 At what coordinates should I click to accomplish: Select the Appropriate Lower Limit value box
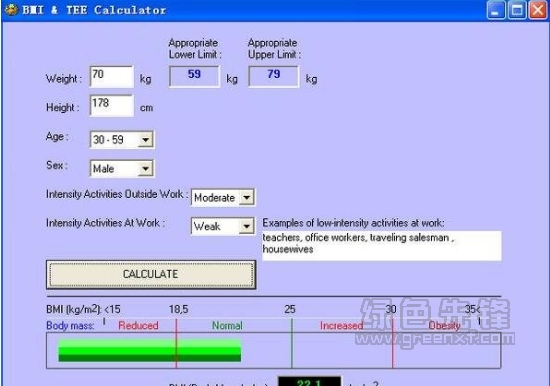tap(195, 76)
